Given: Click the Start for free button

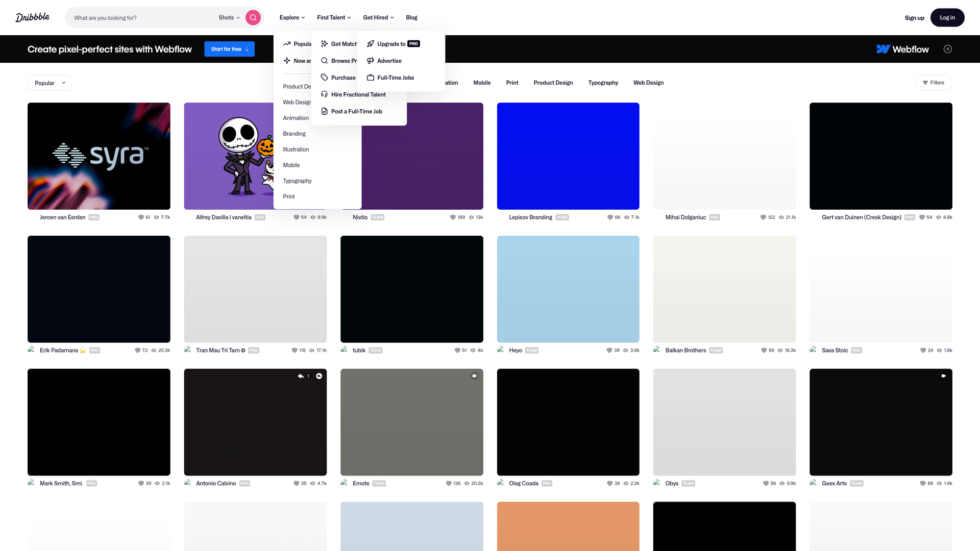Looking at the screenshot, I should [x=229, y=49].
